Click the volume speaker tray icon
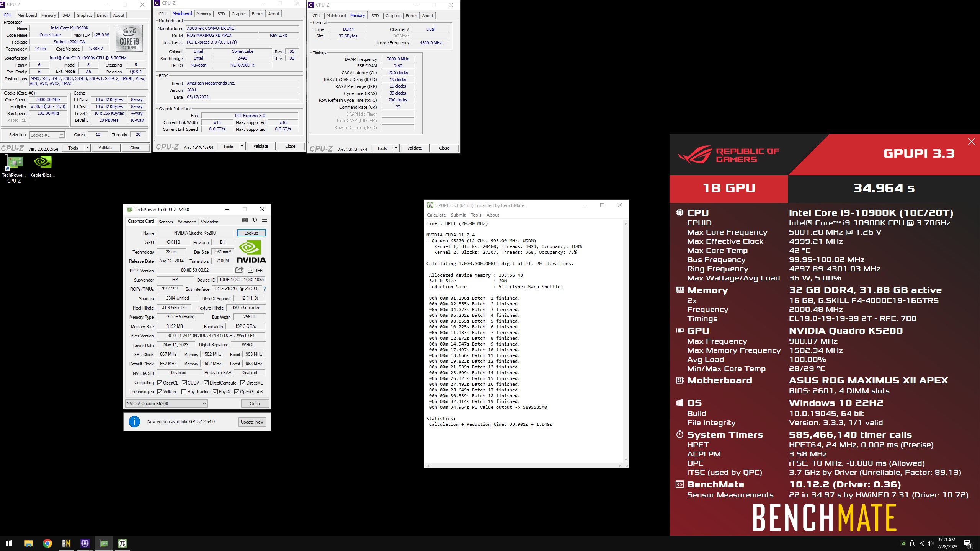The height and width of the screenshot is (551, 980). point(930,543)
